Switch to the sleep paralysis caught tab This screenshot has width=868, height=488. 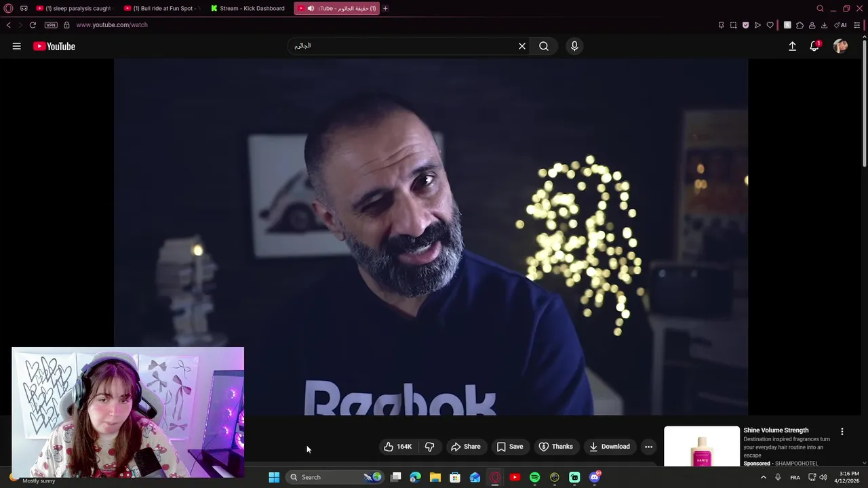pyautogui.click(x=73, y=8)
